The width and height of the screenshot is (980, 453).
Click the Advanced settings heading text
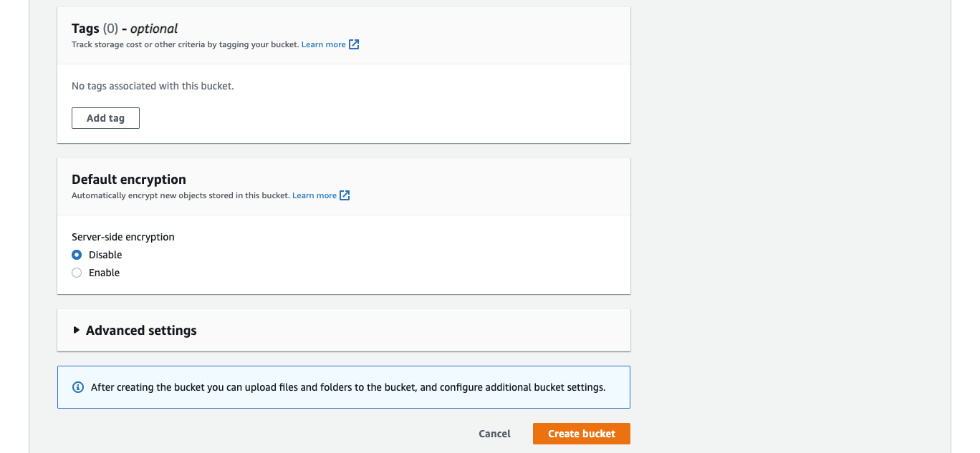pos(140,330)
